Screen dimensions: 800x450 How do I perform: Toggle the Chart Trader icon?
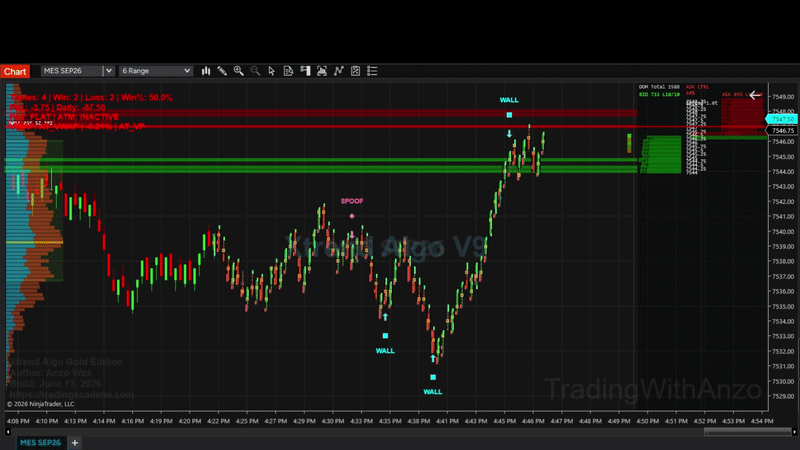[x=305, y=71]
